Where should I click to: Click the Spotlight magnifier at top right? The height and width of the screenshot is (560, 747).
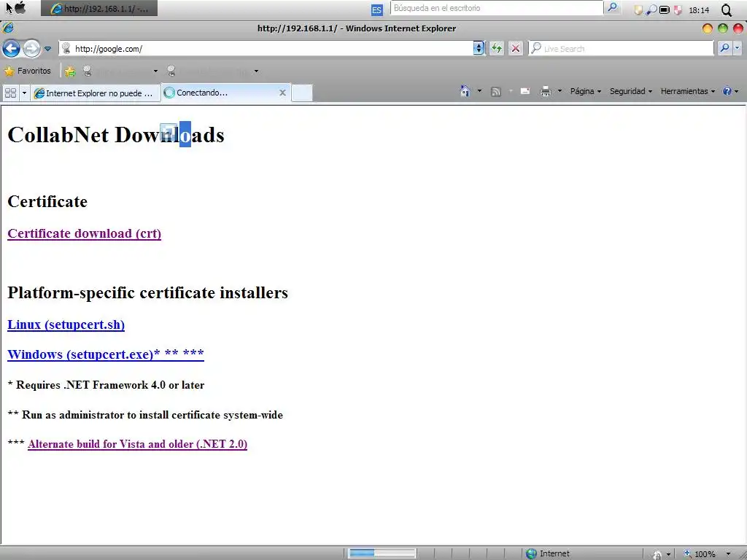(727, 10)
